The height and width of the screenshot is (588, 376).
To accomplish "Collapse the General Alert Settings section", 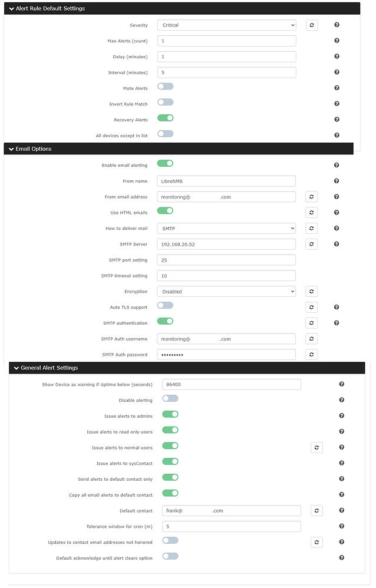I will (x=17, y=367).
